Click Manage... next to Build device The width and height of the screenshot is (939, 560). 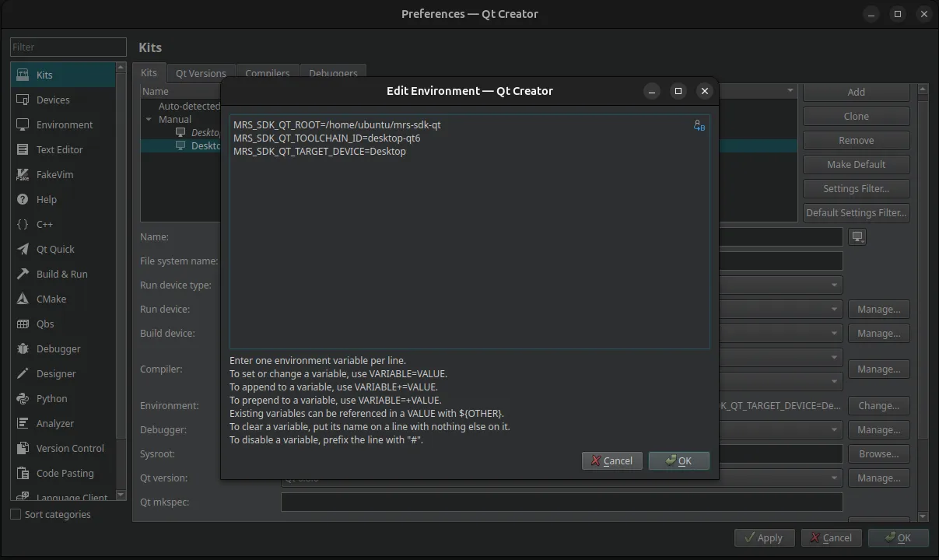878,333
